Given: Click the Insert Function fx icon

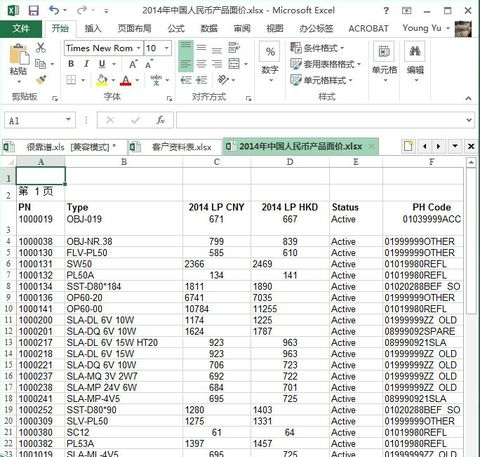Looking at the screenshot, I should [161, 120].
